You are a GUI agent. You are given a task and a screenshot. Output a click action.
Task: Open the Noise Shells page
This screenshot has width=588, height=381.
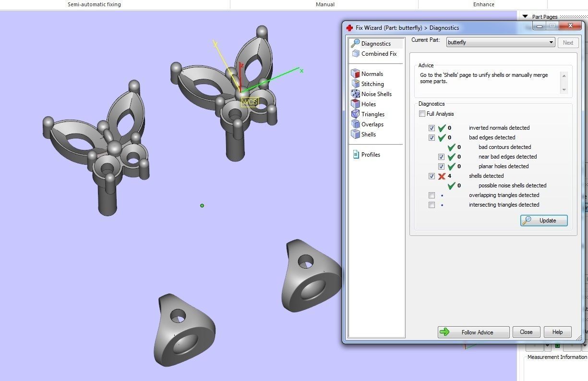tap(372, 94)
